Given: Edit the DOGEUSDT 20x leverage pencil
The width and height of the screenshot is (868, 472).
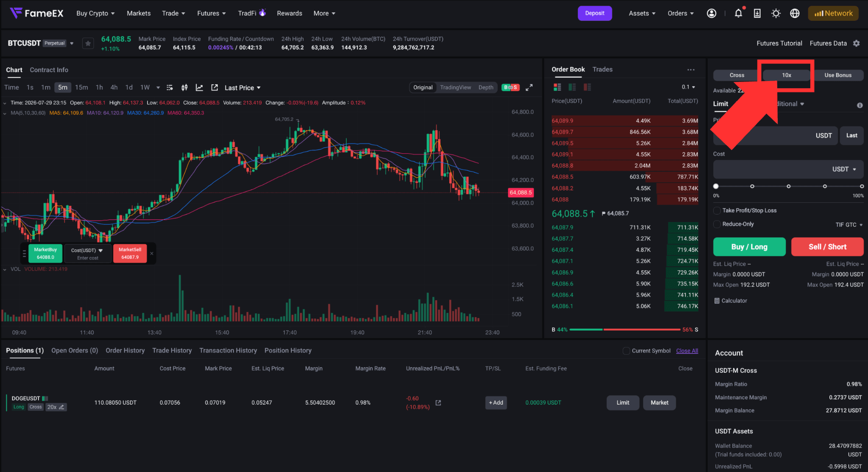Looking at the screenshot, I should (x=62, y=407).
